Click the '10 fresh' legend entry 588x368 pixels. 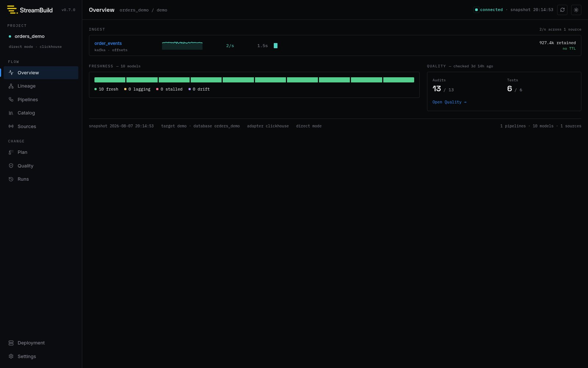[x=107, y=89]
